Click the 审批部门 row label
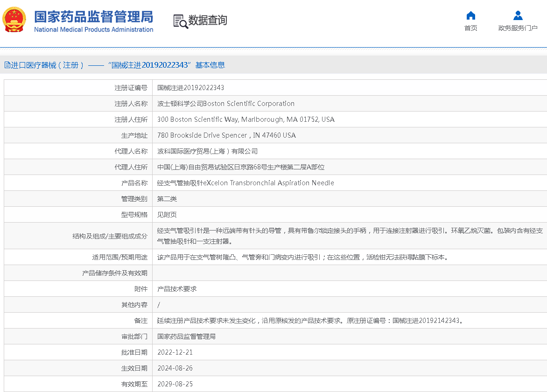 134,336
